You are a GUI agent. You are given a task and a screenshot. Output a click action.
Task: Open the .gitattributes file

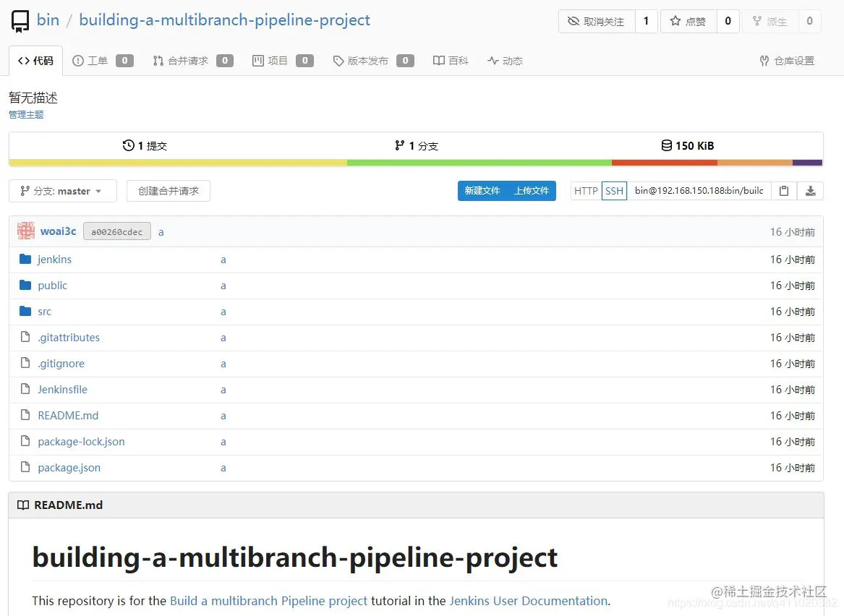coord(69,338)
